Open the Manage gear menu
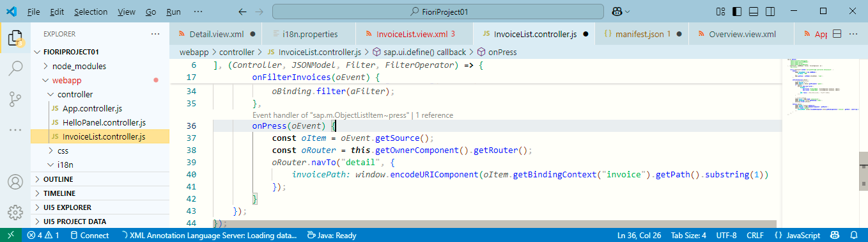The height and width of the screenshot is (242, 868). (x=15, y=212)
